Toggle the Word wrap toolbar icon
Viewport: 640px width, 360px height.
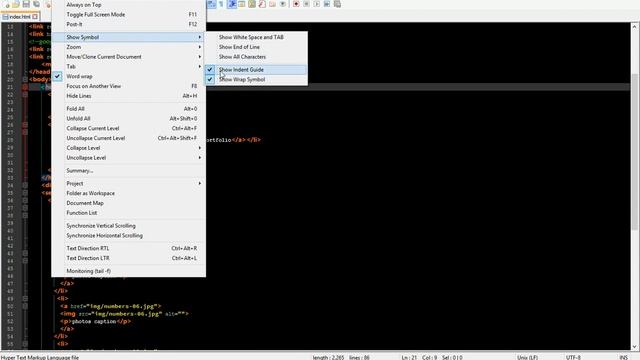[211, 4]
